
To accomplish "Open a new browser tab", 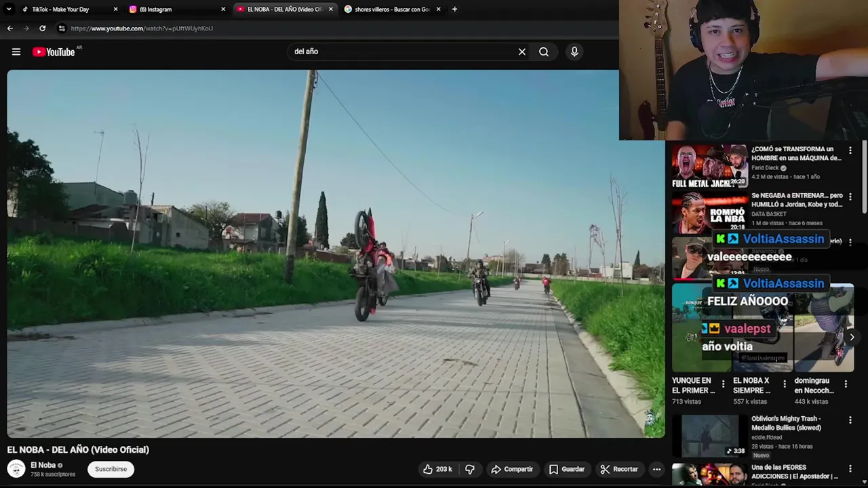I will (454, 9).
